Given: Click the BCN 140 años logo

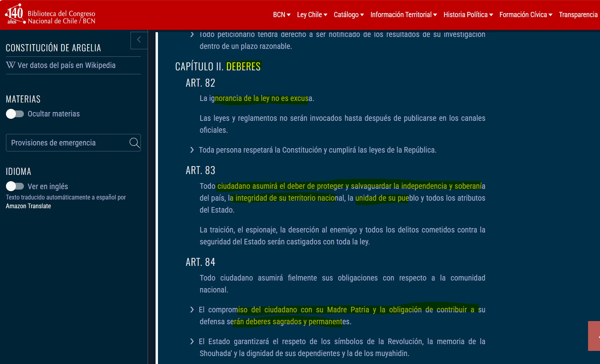Looking at the screenshot, I should (x=15, y=14).
